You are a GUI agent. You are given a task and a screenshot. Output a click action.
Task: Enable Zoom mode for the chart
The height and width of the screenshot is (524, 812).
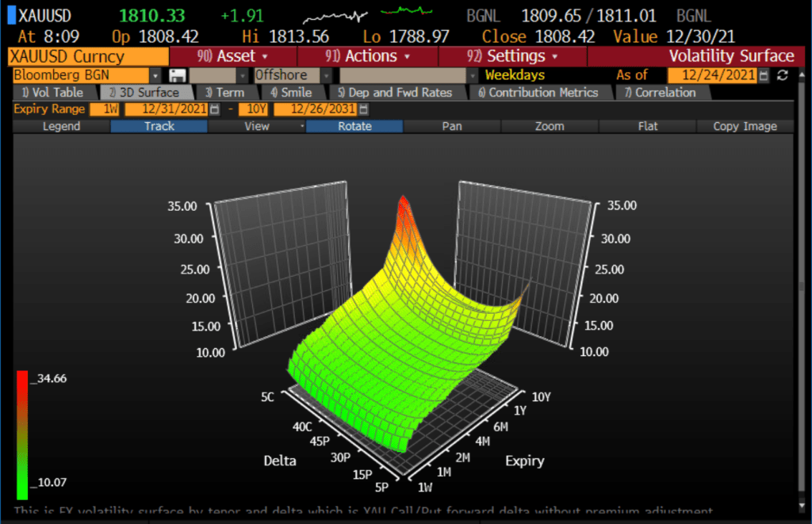(x=550, y=126)
